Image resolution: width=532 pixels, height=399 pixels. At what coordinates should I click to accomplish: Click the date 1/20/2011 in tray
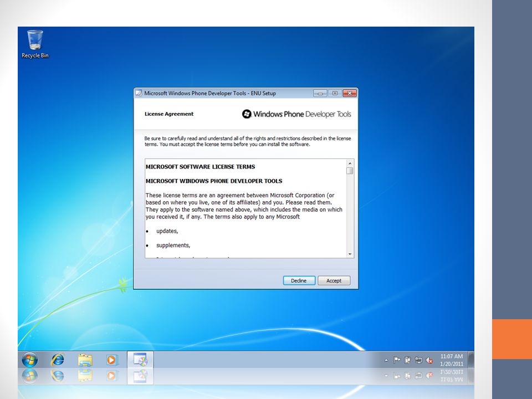coord(451,364)
